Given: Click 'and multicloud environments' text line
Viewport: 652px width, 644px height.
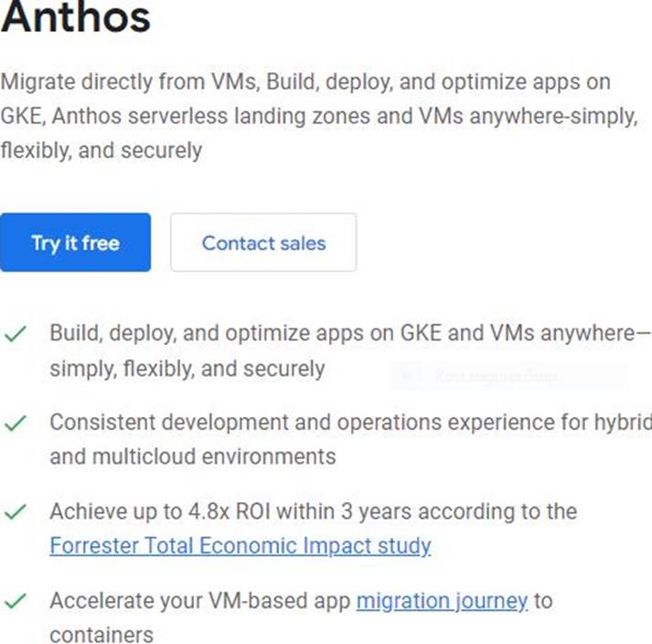Looking at the screenshot, I should click(x=193, y=456).
